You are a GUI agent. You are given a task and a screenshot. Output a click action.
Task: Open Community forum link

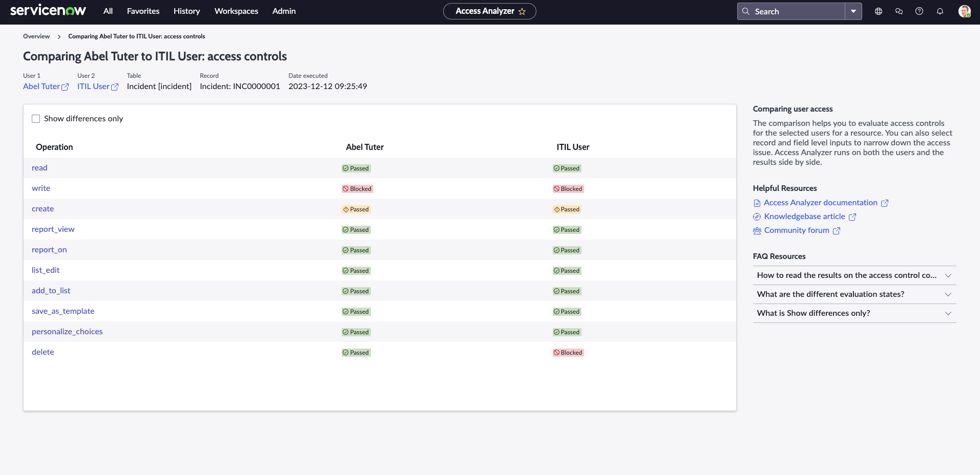797,230
